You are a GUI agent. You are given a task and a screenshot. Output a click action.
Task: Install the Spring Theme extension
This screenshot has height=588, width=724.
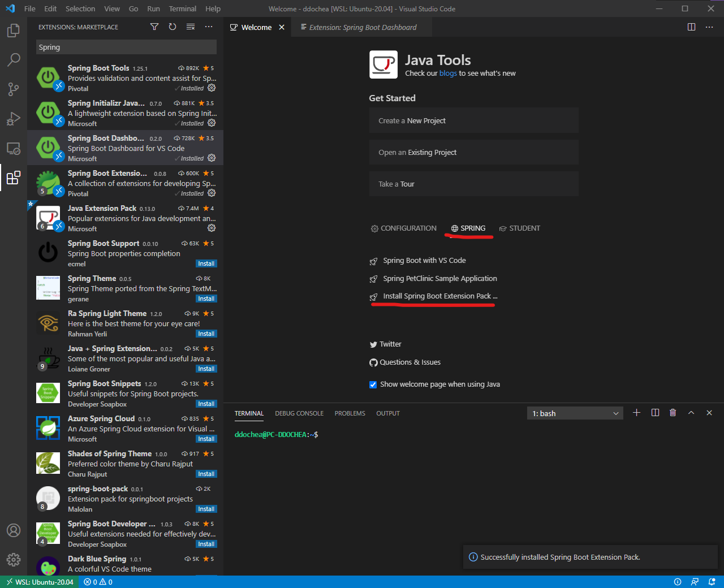206,299
